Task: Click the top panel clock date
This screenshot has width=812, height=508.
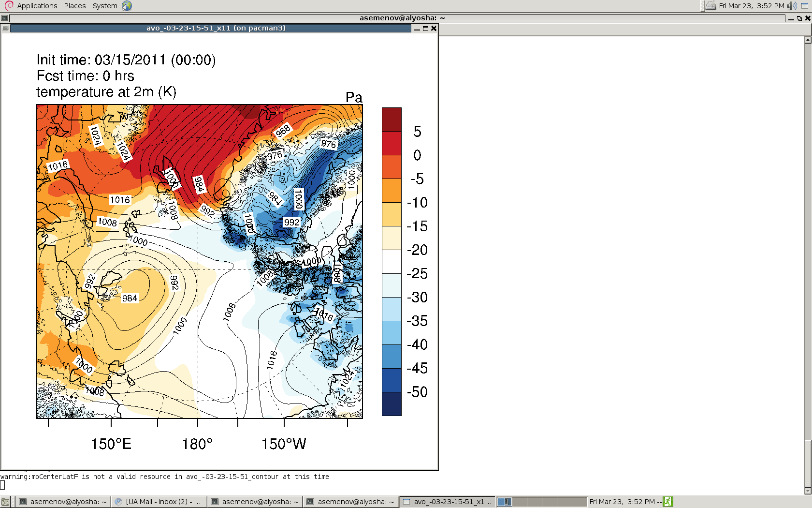Action: [x=751, y=6]
